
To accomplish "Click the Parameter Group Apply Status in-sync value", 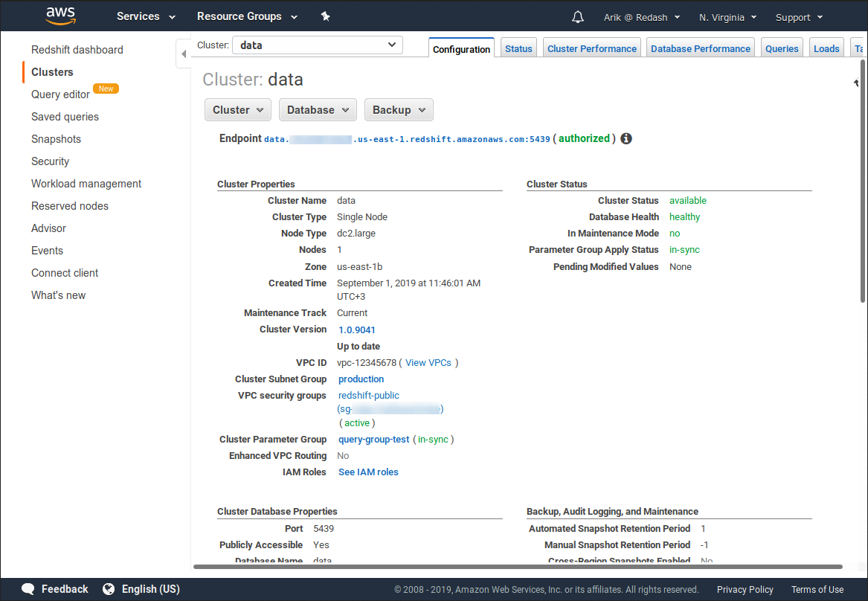I will pos(684,250).
